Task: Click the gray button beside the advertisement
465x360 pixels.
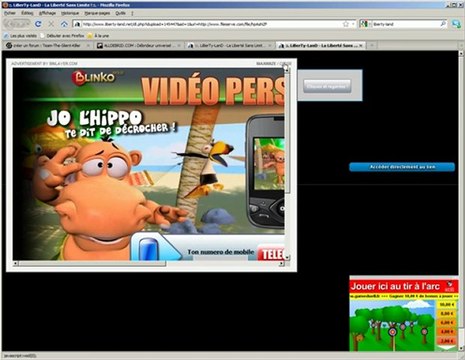Action: pos(327,86)
